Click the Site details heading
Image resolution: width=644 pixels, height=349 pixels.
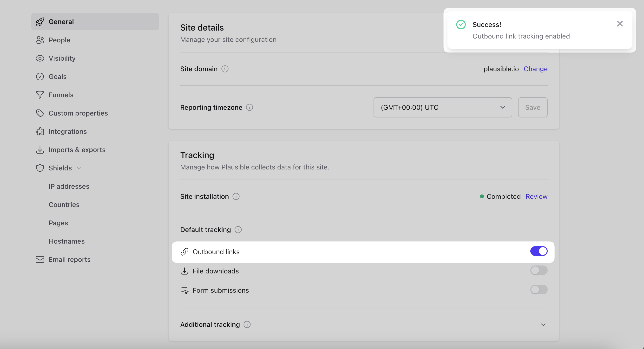(x=202, y=28)
